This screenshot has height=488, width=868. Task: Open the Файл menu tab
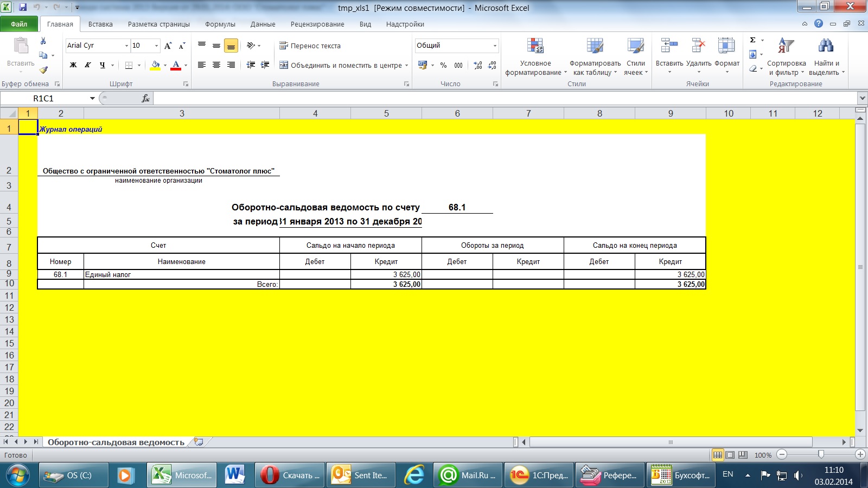click(19, 24)
